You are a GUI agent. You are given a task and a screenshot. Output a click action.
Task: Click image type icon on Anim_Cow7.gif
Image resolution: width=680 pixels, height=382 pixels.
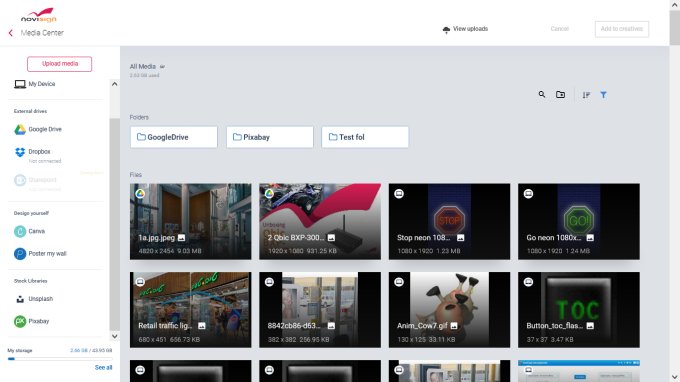pyautogui.click(x=454, y=326)
